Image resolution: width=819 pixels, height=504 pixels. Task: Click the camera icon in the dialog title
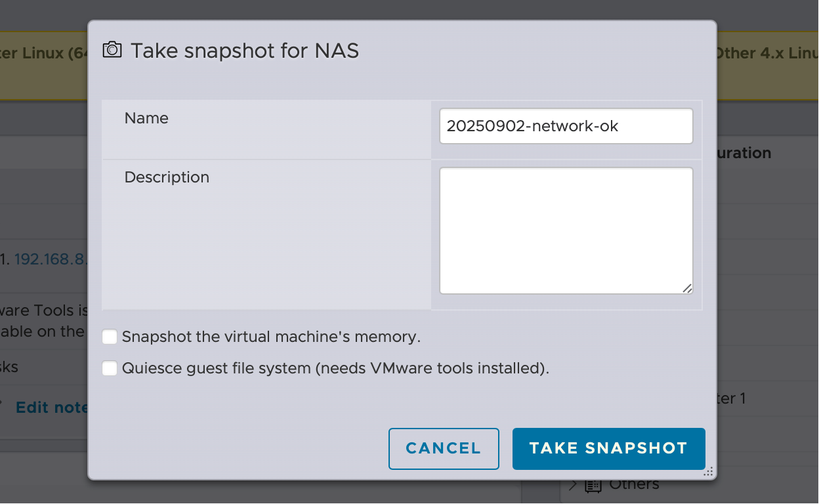tap(112, 50)
